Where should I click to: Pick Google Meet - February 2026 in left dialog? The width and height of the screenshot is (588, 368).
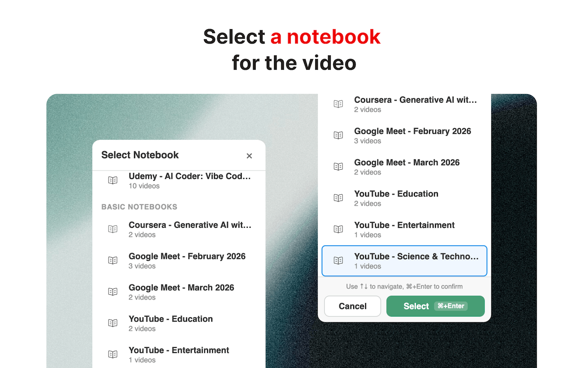[179, 260]
